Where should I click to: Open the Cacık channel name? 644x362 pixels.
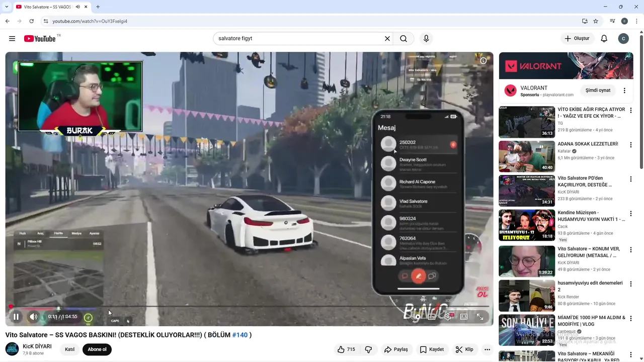[562, 227]
